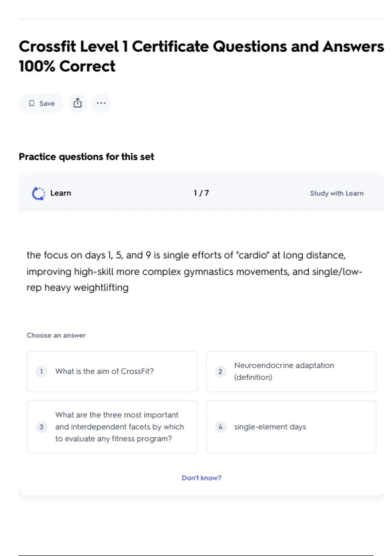Click the Save bookmark button
The height and width of the screenshot is (556, 392).
(41, 103)
